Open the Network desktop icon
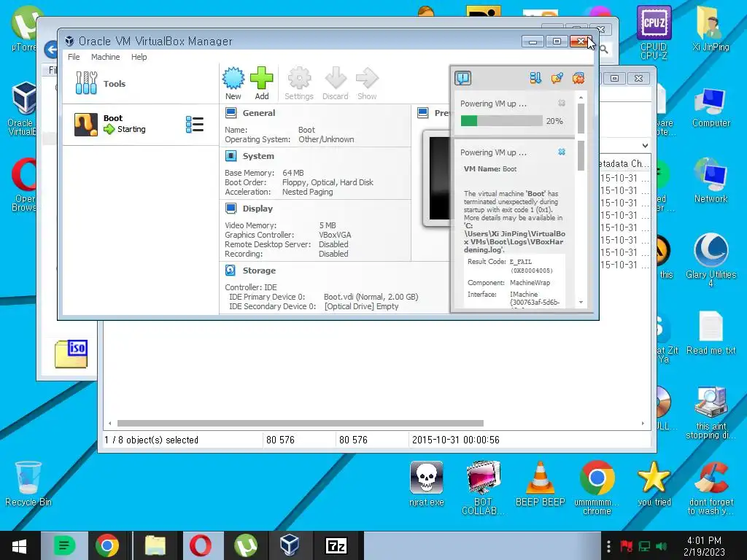747x560 pixels. click(x=711, y=181)
